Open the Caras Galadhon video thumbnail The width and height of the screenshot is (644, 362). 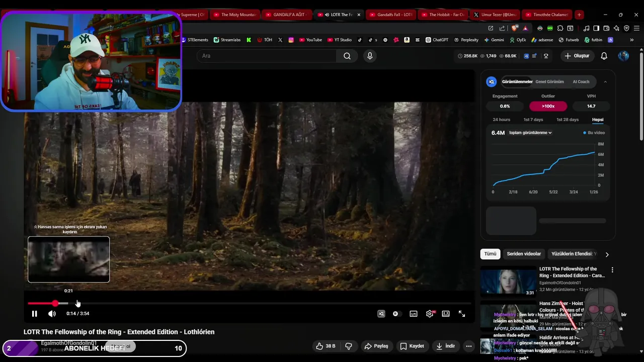[x=508, y=281]
